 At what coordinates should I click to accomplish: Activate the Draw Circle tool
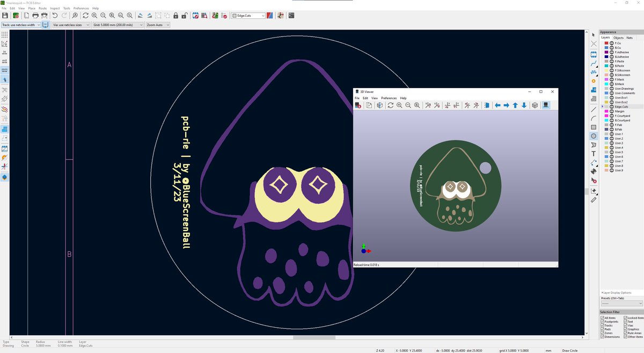coord(594,136)
